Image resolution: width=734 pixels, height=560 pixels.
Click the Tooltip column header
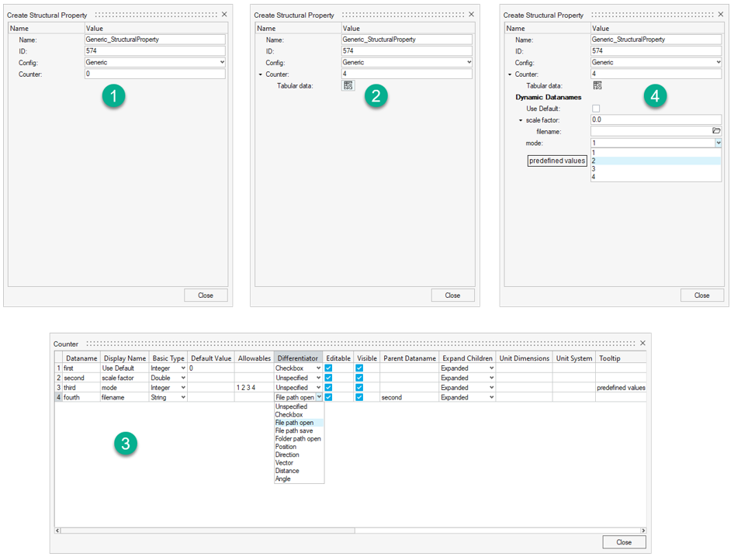point(610,358)
